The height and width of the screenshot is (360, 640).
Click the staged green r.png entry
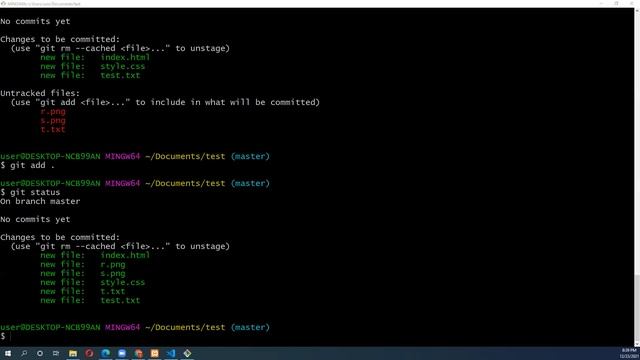(113, 264)
